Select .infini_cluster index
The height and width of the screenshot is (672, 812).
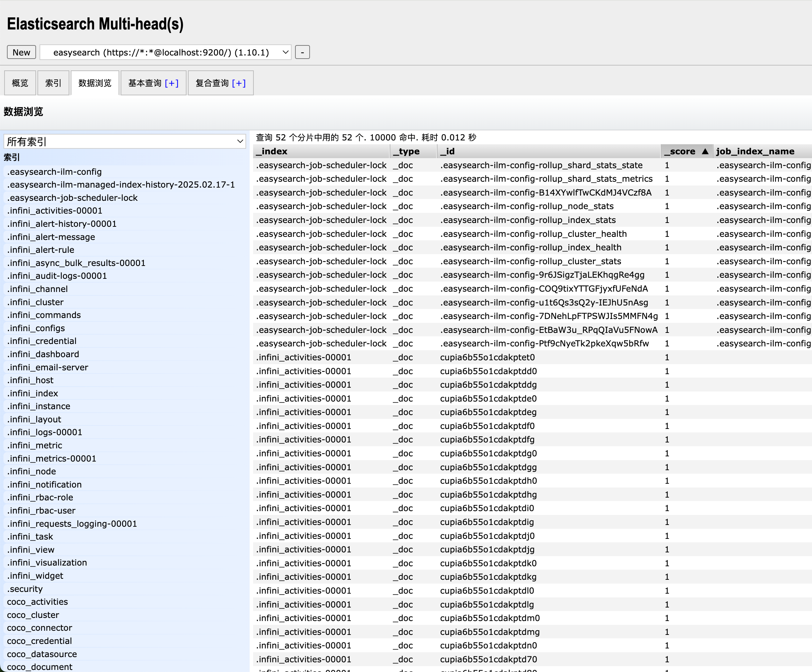click(x=124, y=302)
